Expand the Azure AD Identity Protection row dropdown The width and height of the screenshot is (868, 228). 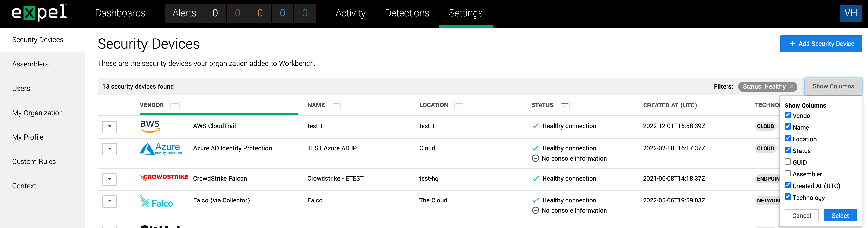pyautogui.click(x=110, y=149)
